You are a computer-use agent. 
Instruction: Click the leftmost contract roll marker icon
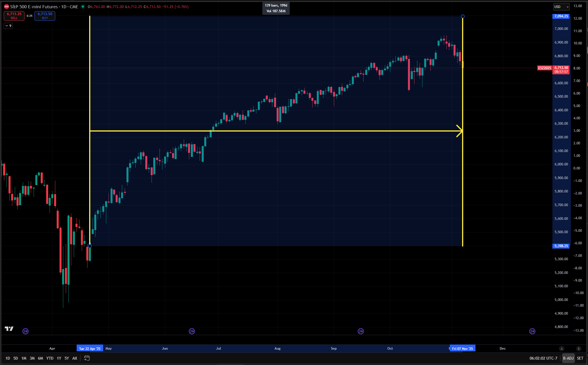click(x=26, y=331)
